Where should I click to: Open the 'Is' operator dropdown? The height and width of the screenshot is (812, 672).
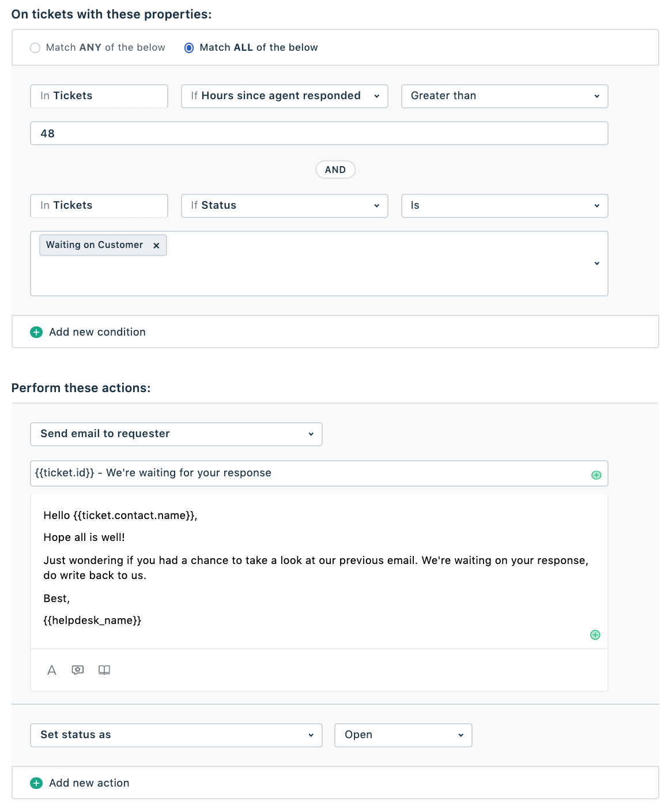pos(504,206)
